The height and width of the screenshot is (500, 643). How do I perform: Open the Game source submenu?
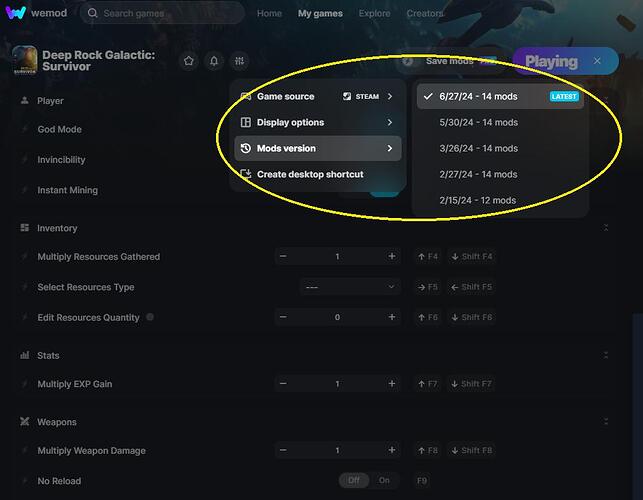click(317, 97)
